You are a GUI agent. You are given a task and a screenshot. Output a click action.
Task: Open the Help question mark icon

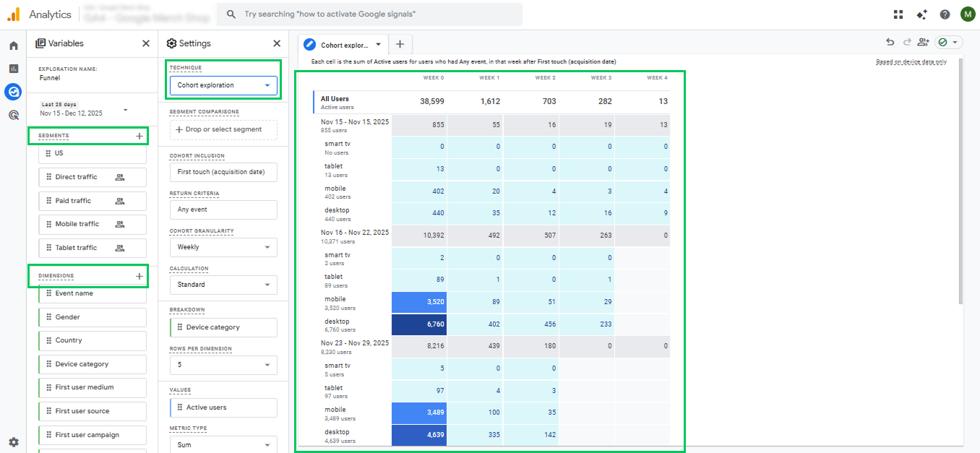pos(945,14)
